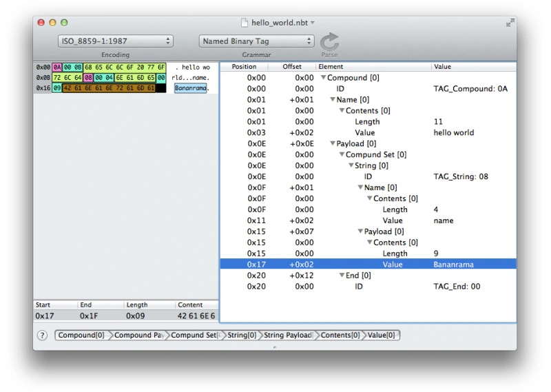Click the highlighted Bananrama text in ASCII pane
551x392 pixels.
pos(190,88)
